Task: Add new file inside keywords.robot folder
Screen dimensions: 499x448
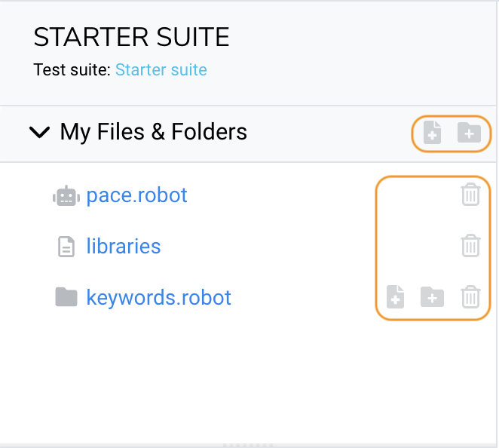Action: point(395,296)
